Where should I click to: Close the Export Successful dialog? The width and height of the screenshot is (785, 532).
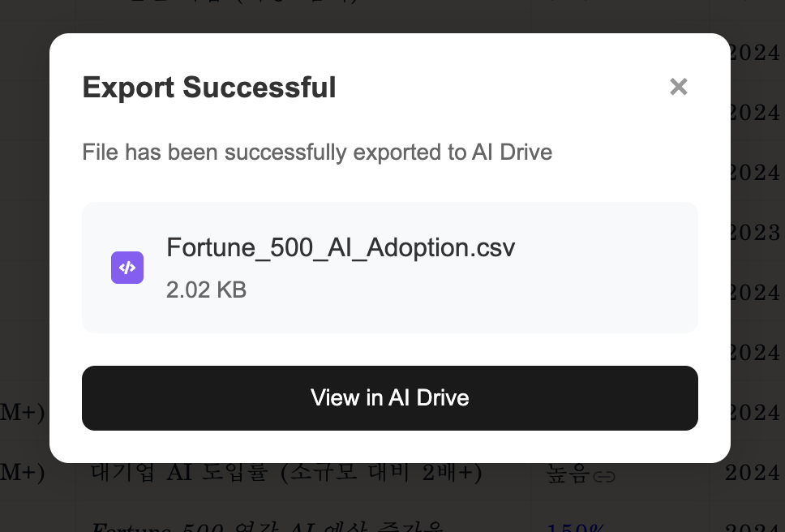[679, 87]
